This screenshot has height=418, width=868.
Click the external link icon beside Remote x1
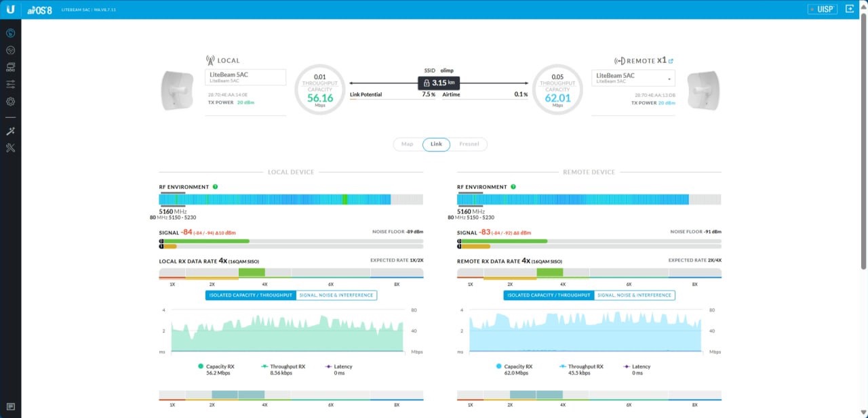671,60
